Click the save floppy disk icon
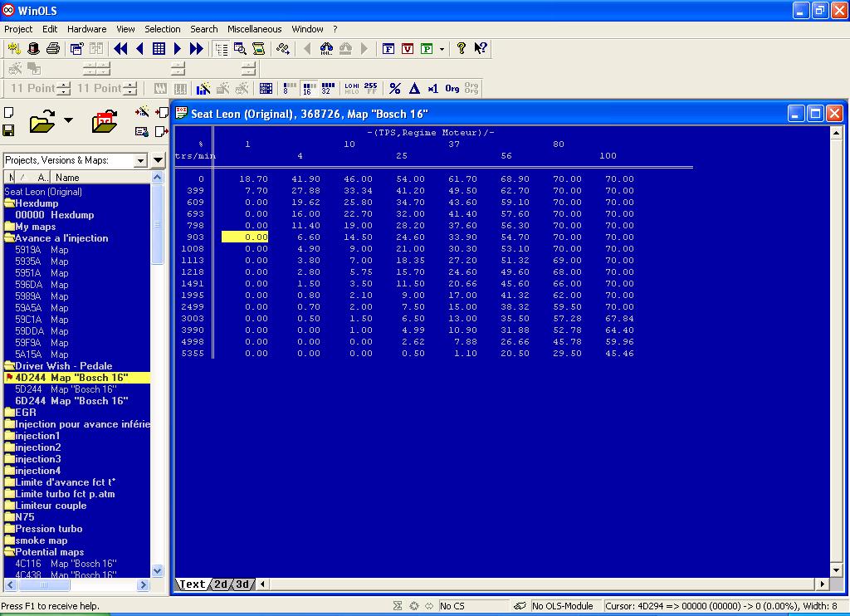This screenshot has width=850, height=616. tap(8, 130)
